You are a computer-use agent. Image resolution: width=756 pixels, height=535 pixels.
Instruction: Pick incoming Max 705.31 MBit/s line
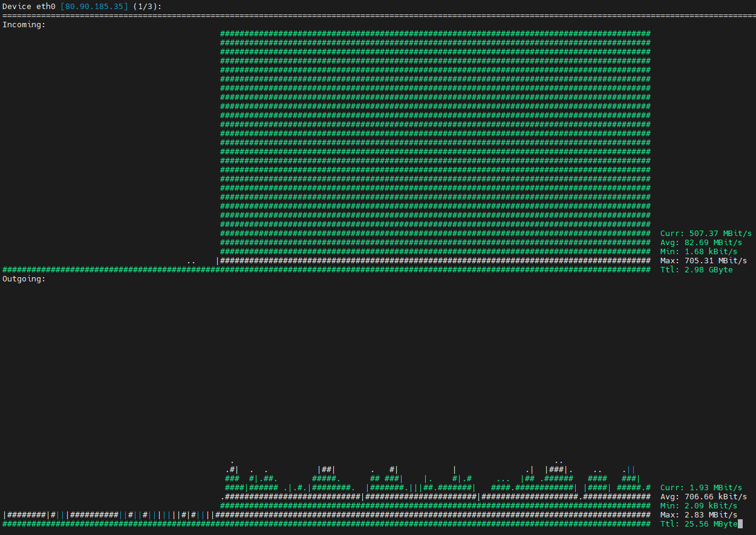coord(703,261)
